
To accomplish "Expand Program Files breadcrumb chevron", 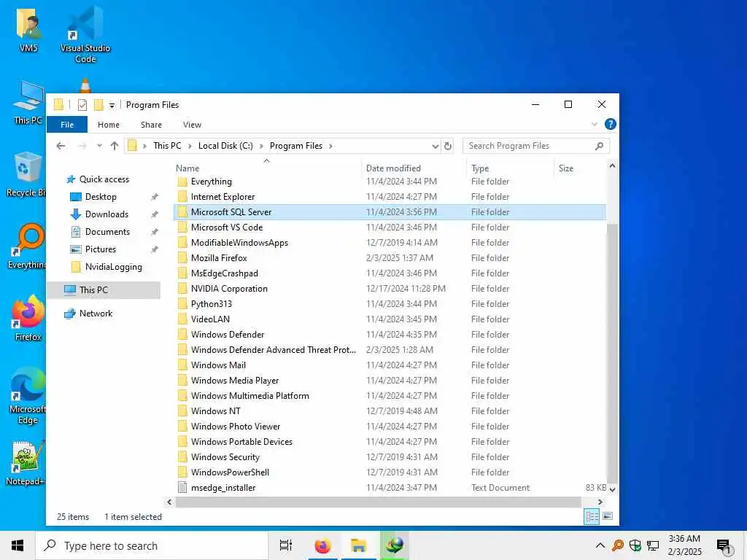I will pyautogui.click(x=330, y=146).
